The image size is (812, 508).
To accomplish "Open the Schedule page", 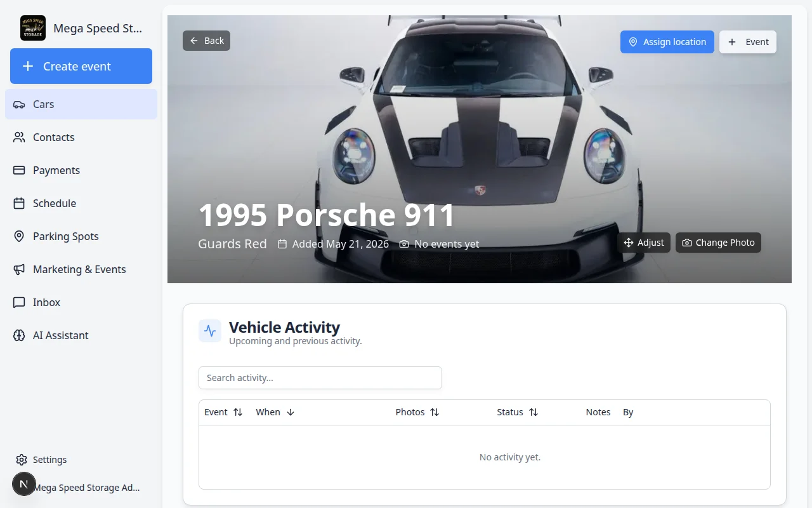I will (81, 203).
